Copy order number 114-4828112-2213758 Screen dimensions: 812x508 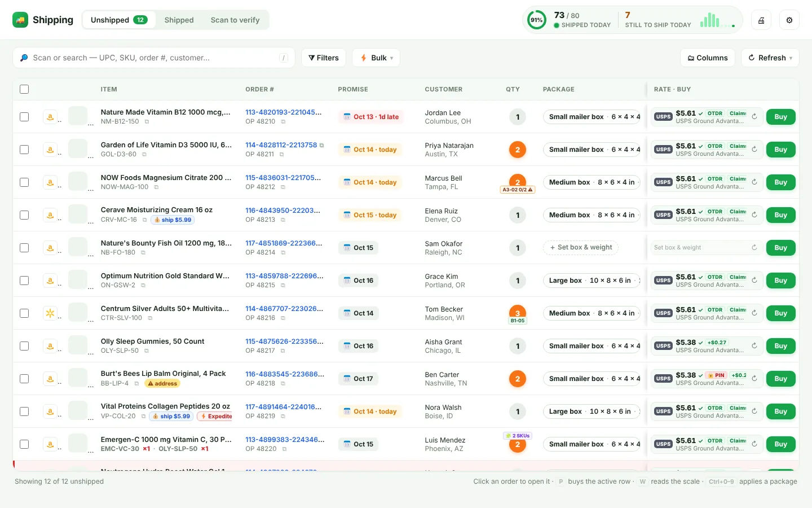322,145
